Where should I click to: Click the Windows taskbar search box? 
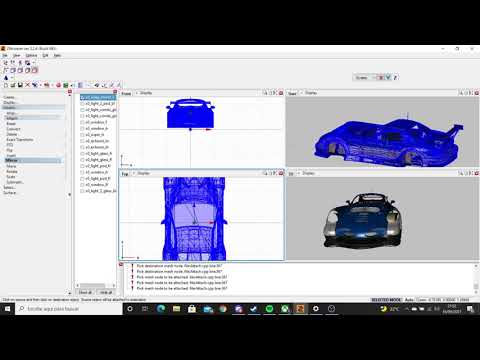click(69, 309)
